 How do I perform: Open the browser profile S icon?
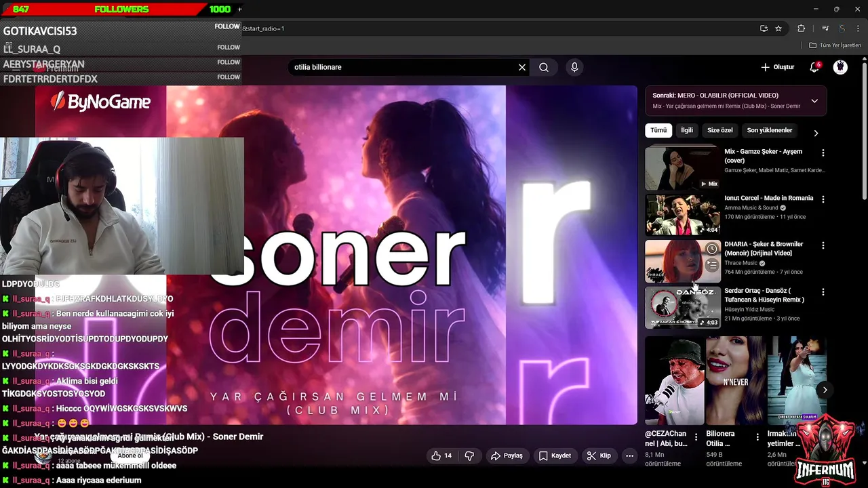pos(842,28)
